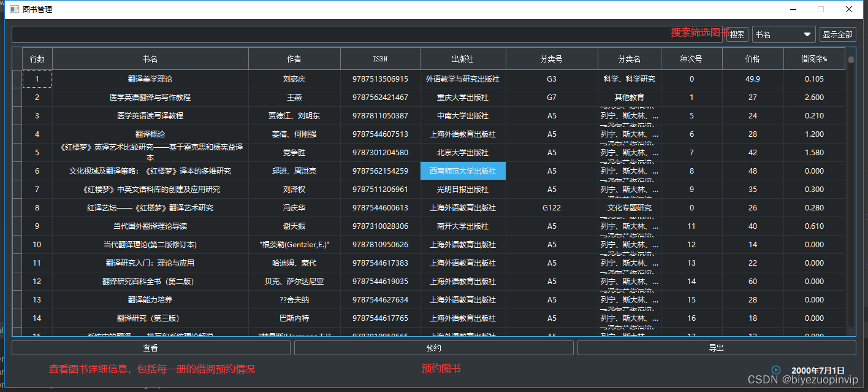This screenshot has width=868, height=392.
Task: Click the borrow rate cell 2.600
Action: (814, 98)
